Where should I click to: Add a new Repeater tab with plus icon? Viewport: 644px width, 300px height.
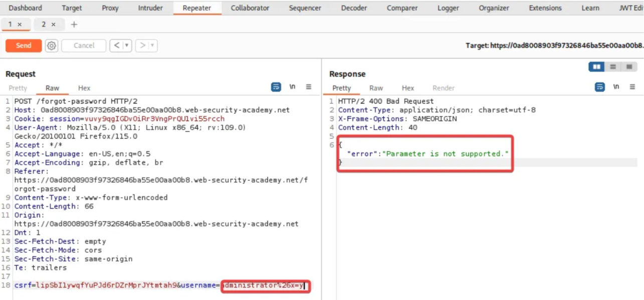click(x=74, y=25)
